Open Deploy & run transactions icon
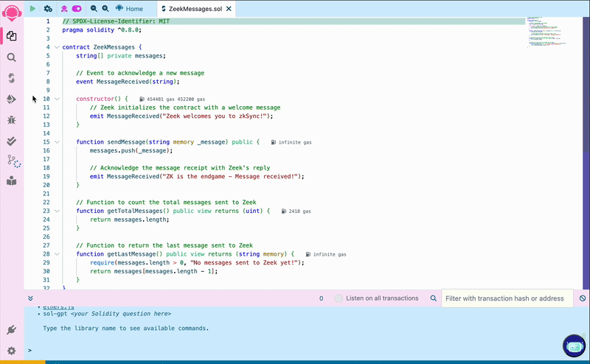The image size is (590, 364). click(12, 99)
